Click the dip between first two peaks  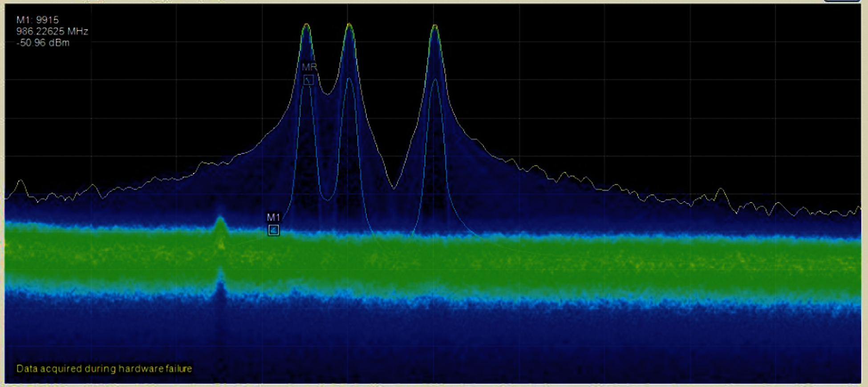point(328,93)
